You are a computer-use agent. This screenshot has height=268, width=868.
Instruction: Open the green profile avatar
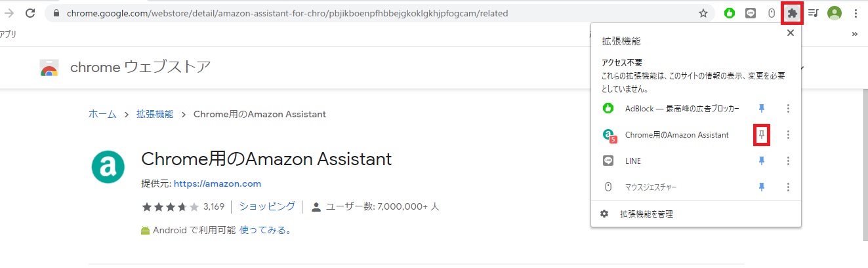pyautogui.click(x=835, y=12)
